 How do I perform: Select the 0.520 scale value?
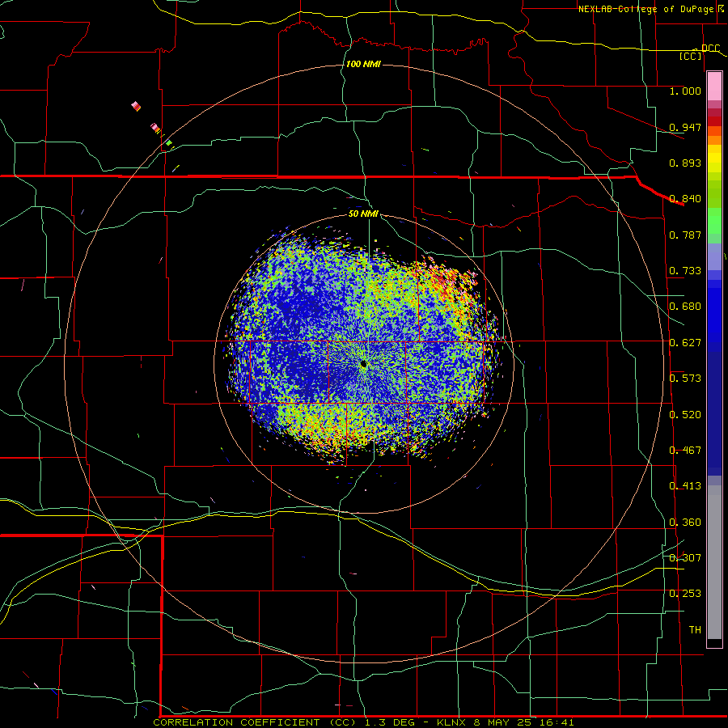coord(685,415)
